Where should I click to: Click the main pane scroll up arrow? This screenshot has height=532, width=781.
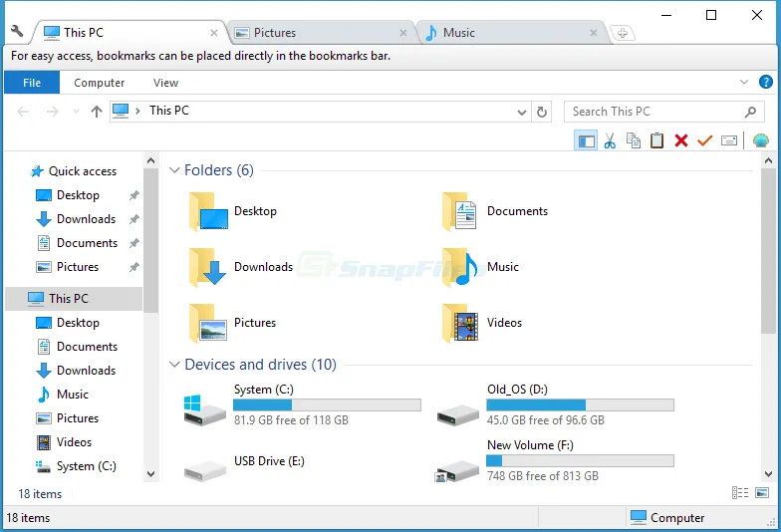pos(768,161)
